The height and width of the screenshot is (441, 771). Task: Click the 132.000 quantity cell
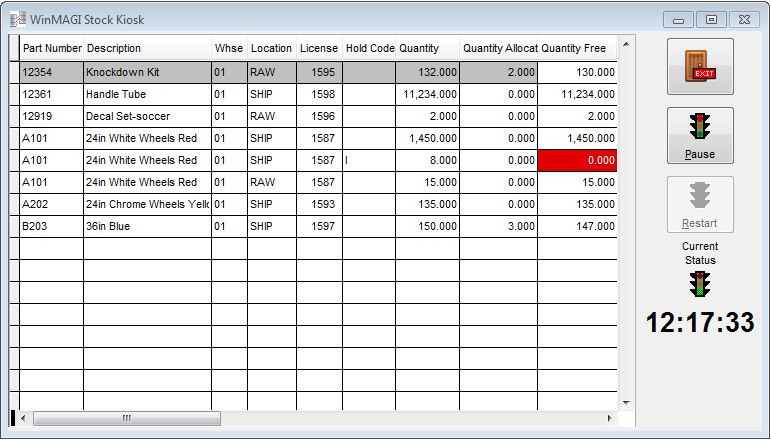[x=427, y=72]
